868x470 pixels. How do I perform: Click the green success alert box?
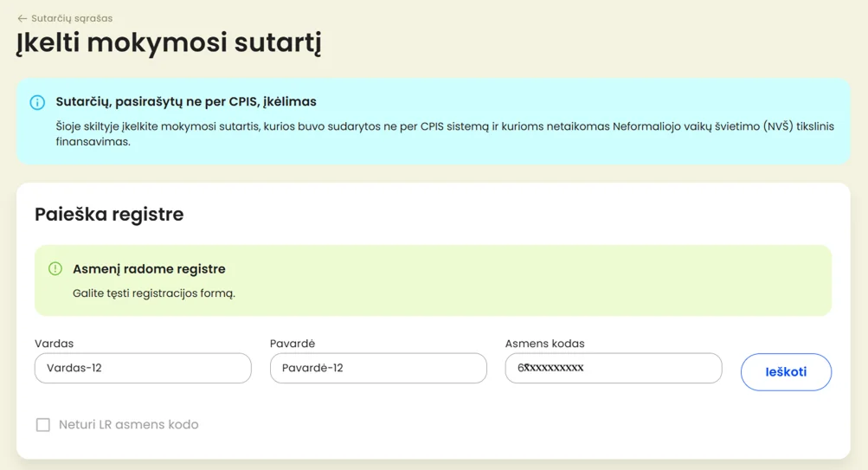pyautogui.click(x=433, y=280)
